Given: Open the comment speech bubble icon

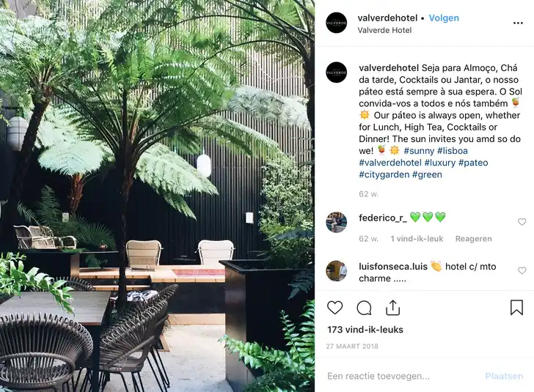Looking at the screenshot, I should click(364, 308).
